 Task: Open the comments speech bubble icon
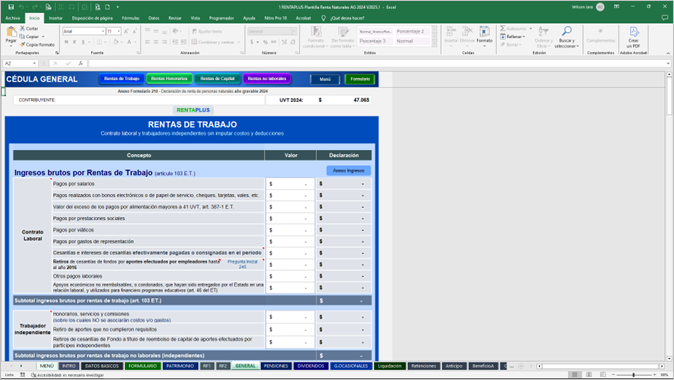coord(665,18)
